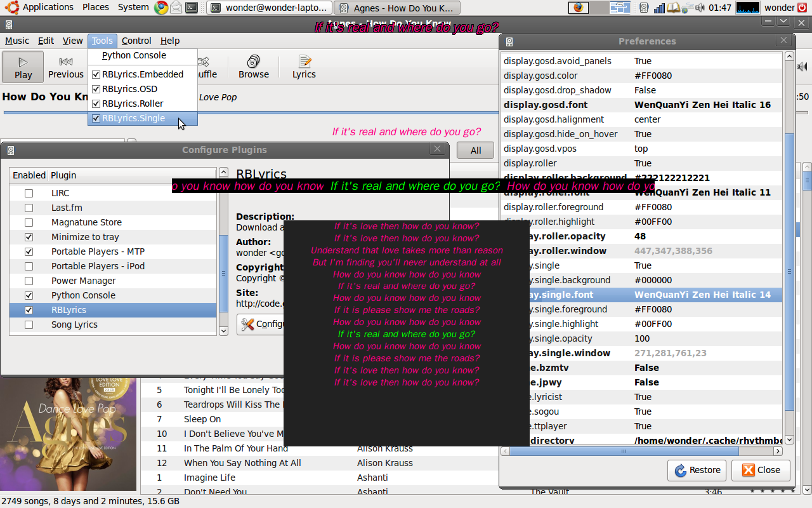Open the Ubuntu Applications menu
Screen dimensions: 812x508
coord(41,8)
